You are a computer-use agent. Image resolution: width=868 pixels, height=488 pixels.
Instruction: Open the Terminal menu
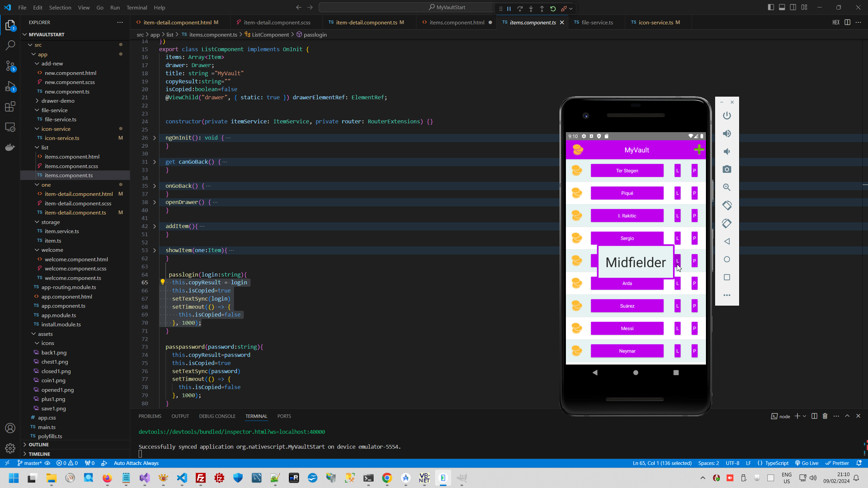pos(137,7)
